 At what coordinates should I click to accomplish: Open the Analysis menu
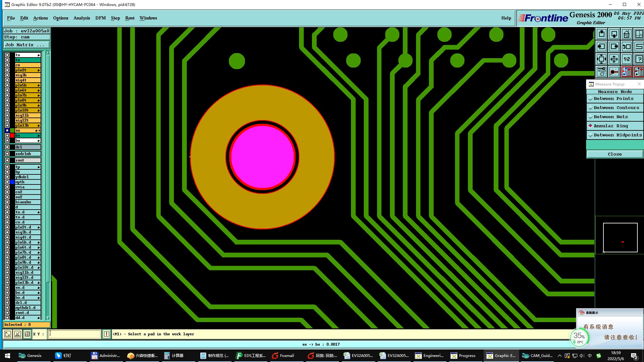click(81, 18)
